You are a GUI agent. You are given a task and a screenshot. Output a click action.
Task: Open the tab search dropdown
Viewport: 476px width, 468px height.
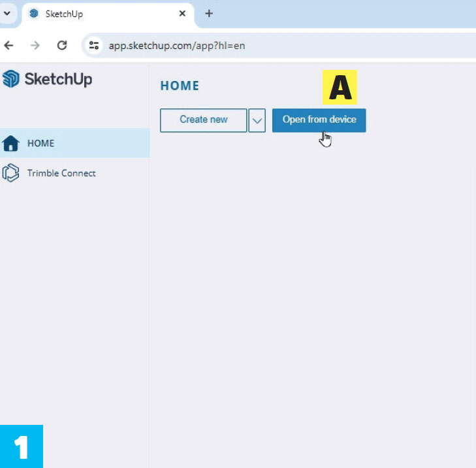7,13
